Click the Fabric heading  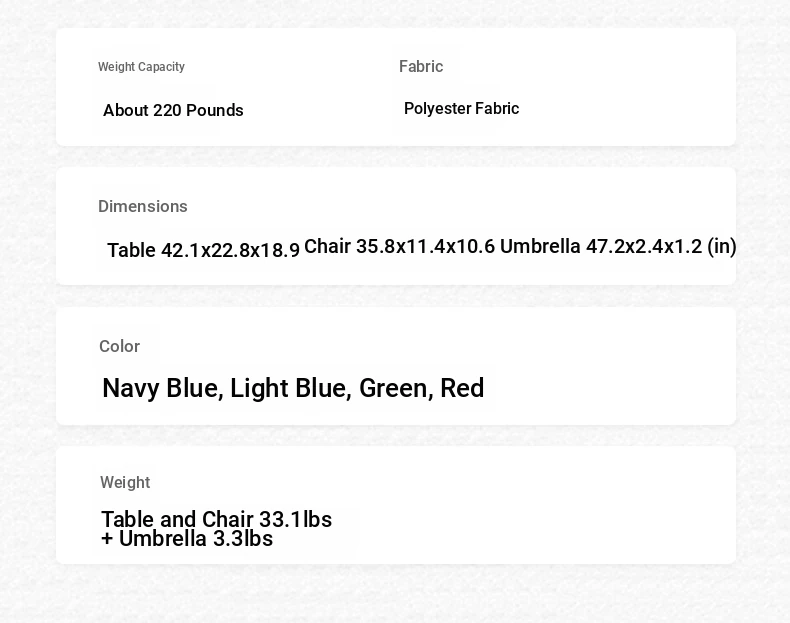click(421, 66)
